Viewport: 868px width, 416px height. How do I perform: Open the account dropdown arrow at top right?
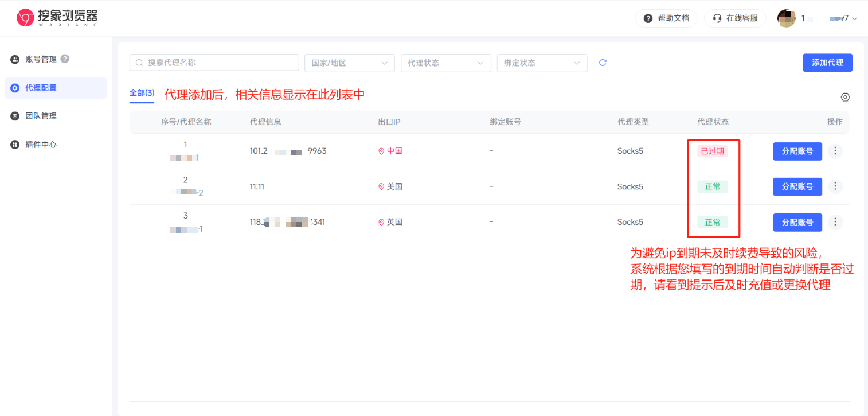855,18
